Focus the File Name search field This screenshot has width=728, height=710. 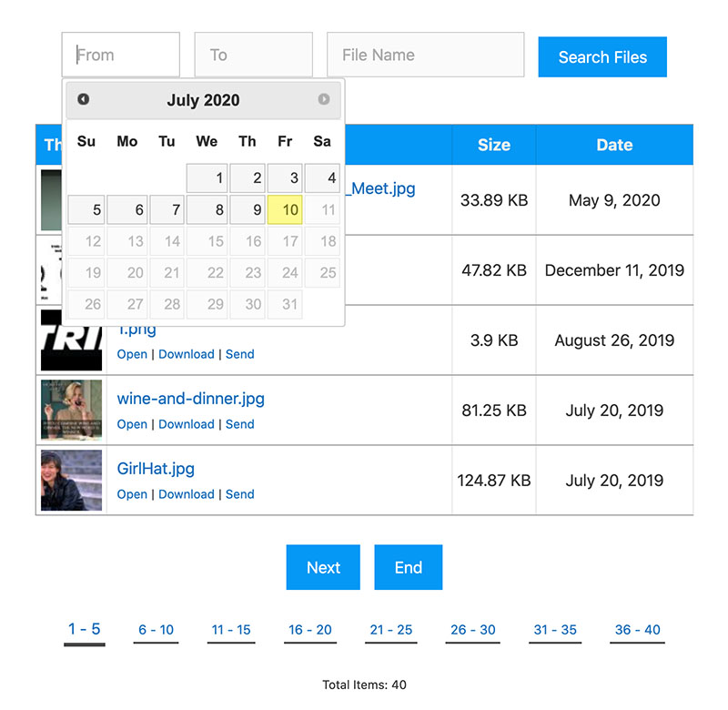pyautogui.click(x=425, y=55)
